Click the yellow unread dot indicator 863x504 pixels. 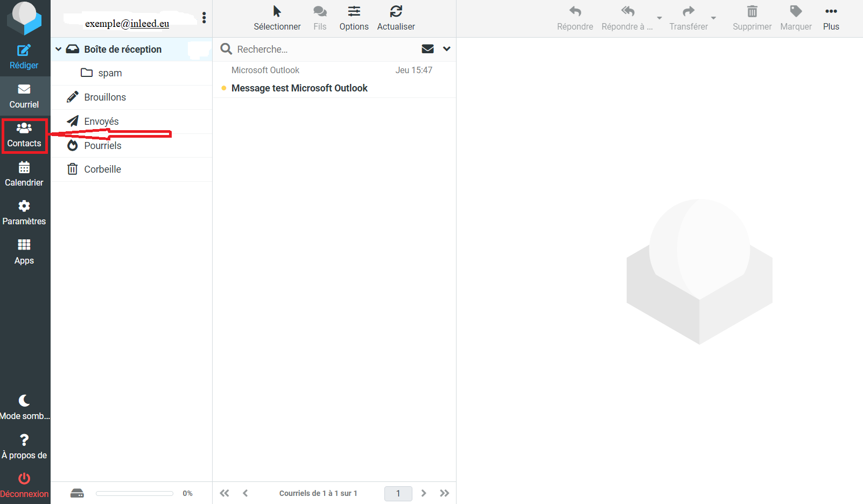[224, 88]
